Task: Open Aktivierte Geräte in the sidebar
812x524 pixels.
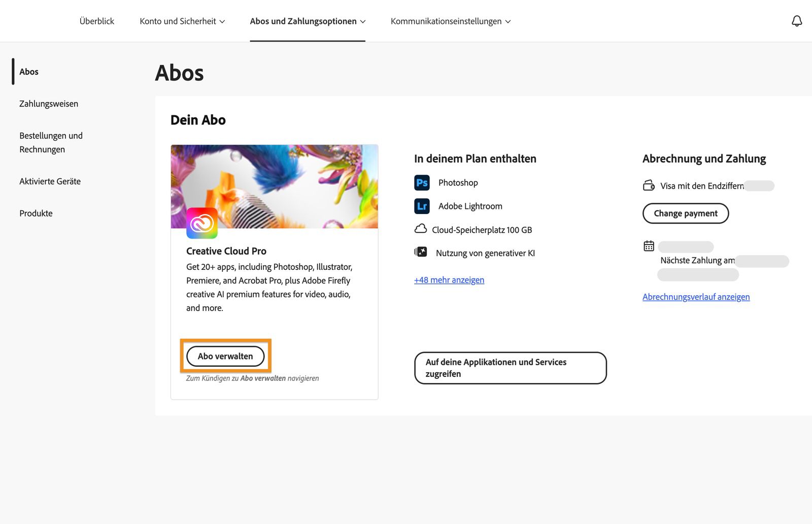Action: click(50, 181)
